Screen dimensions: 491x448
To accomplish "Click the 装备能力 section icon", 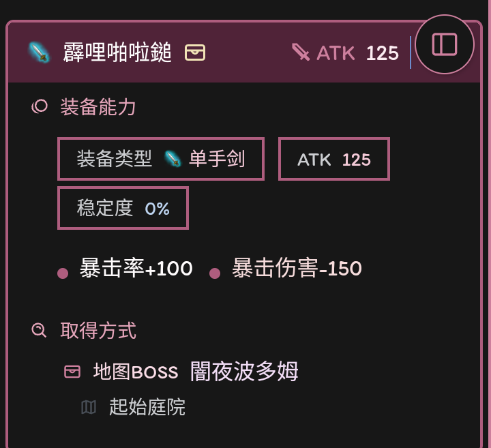I will [40, 106].
